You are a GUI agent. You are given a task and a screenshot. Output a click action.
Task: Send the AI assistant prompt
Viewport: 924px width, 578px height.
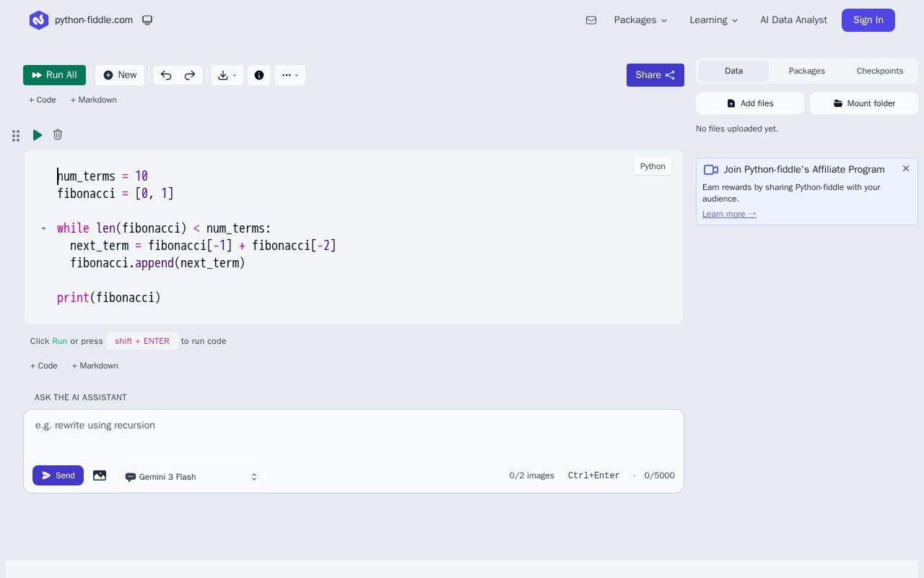coord(58,475)
